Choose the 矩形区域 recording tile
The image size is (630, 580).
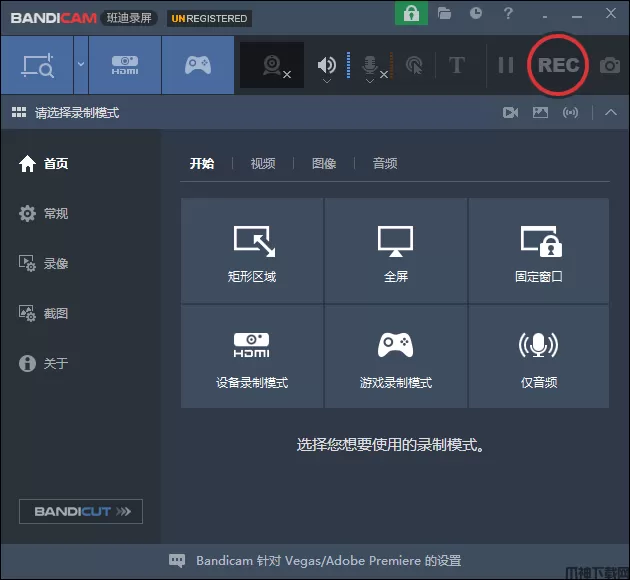[252, 251]
